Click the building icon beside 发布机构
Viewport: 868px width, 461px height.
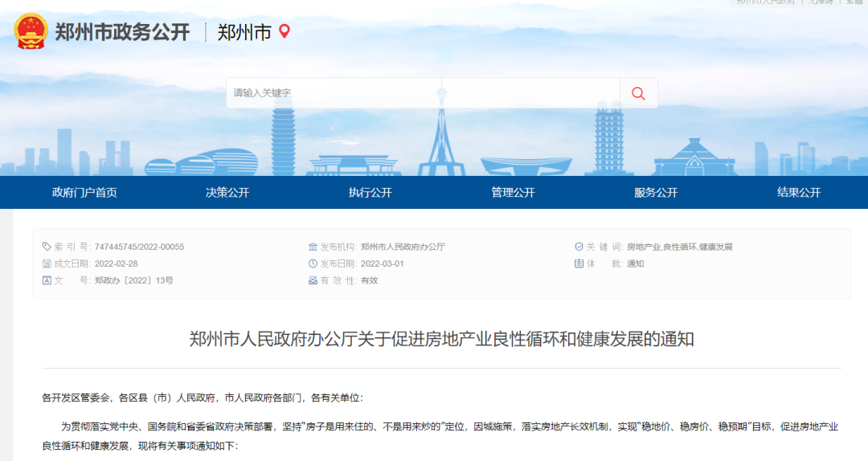coord(313,247)
